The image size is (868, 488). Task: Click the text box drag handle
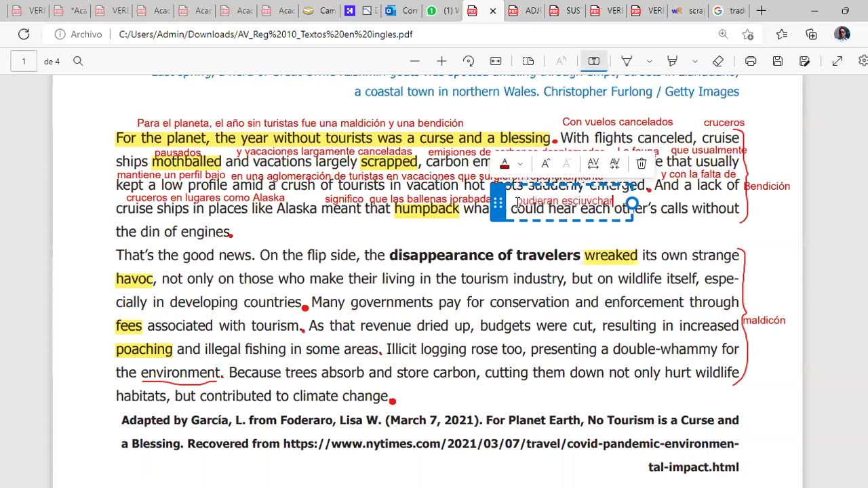coord(498,203)
